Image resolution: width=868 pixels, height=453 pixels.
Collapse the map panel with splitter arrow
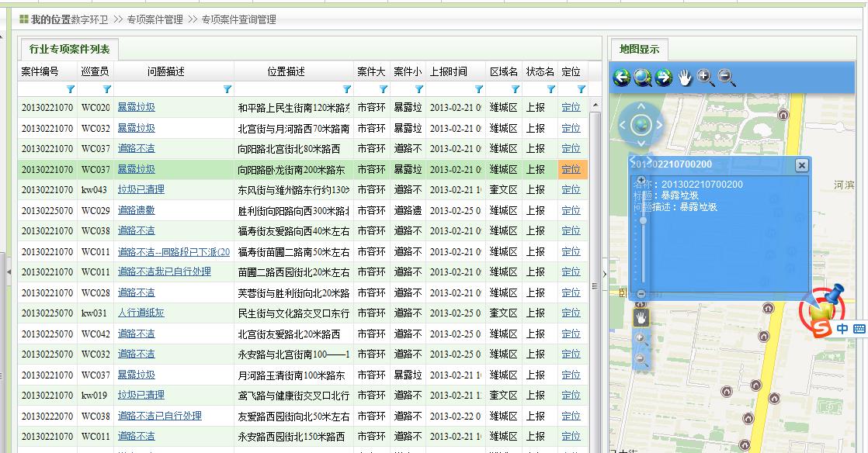(605, 274)
